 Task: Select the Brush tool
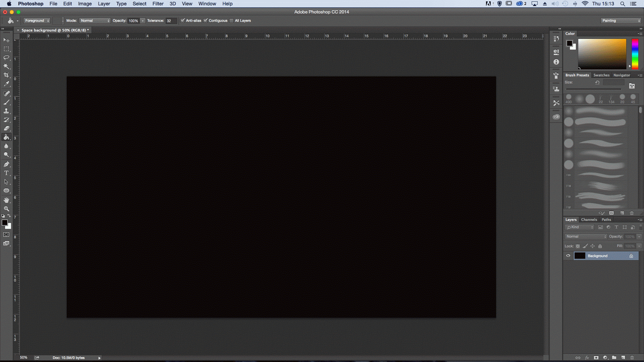[x=6, y=102]
